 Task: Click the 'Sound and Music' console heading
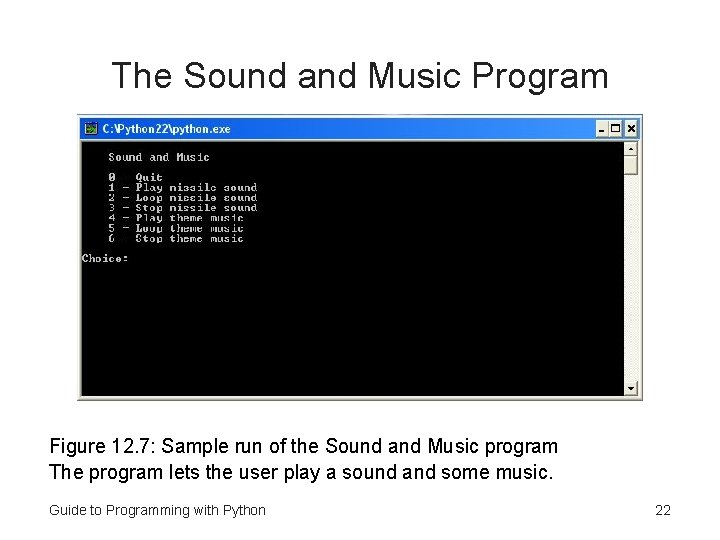(159, 158)
